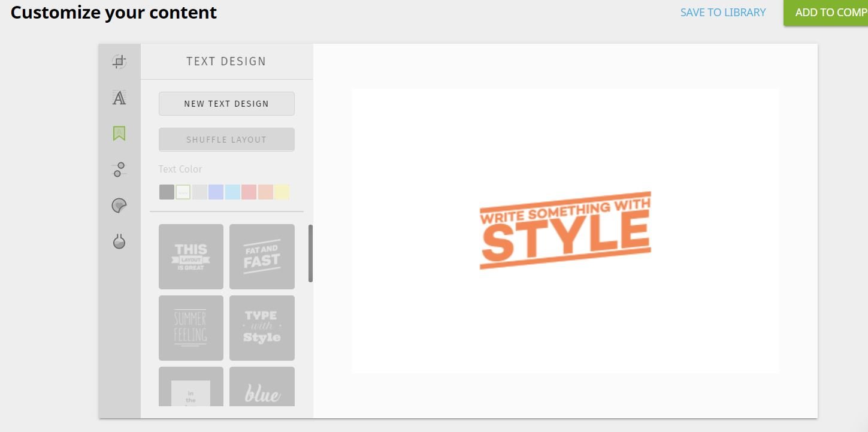Select the flask-shaped filter icon in sidebar
868x432 pixels.
[119, 242]
